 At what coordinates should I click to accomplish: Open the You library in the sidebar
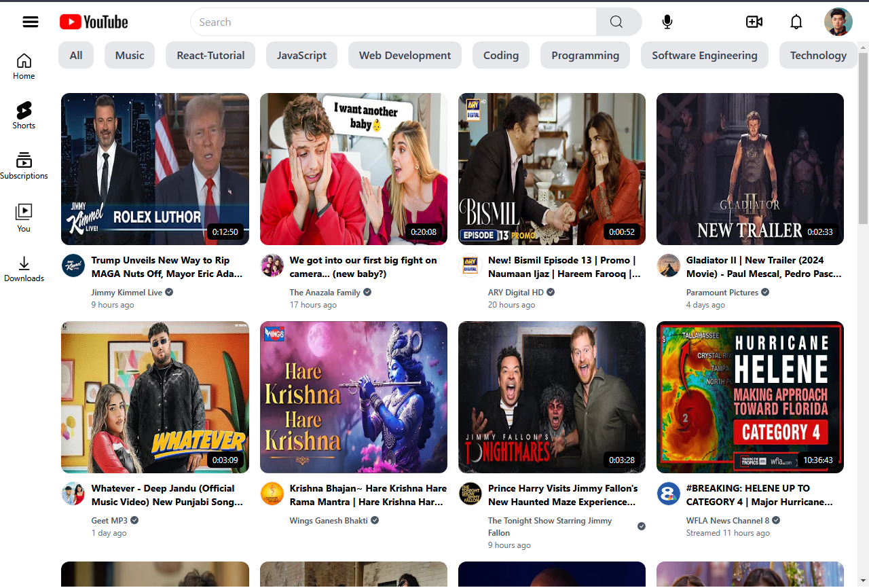24,218
